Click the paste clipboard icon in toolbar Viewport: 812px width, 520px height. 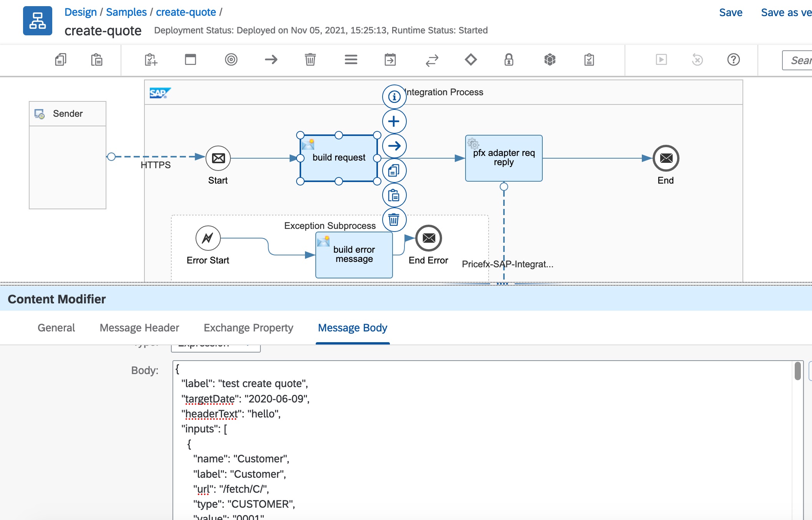96,60
